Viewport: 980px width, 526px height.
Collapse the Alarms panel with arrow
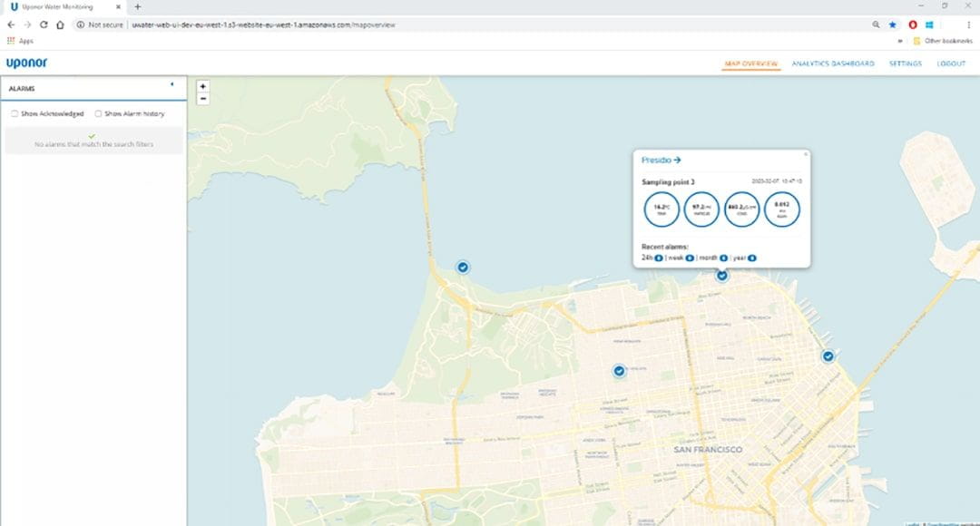click(171, 84)
